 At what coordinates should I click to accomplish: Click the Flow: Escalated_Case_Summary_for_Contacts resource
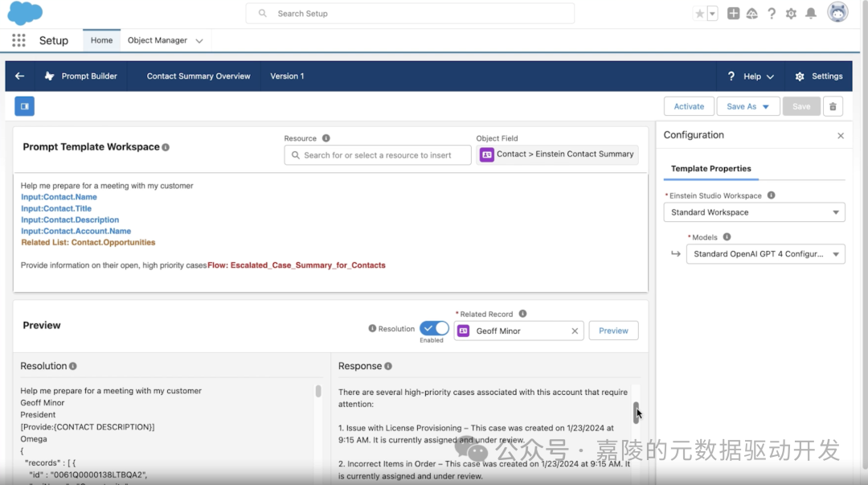pyautogui.click(x=296, y=265)
